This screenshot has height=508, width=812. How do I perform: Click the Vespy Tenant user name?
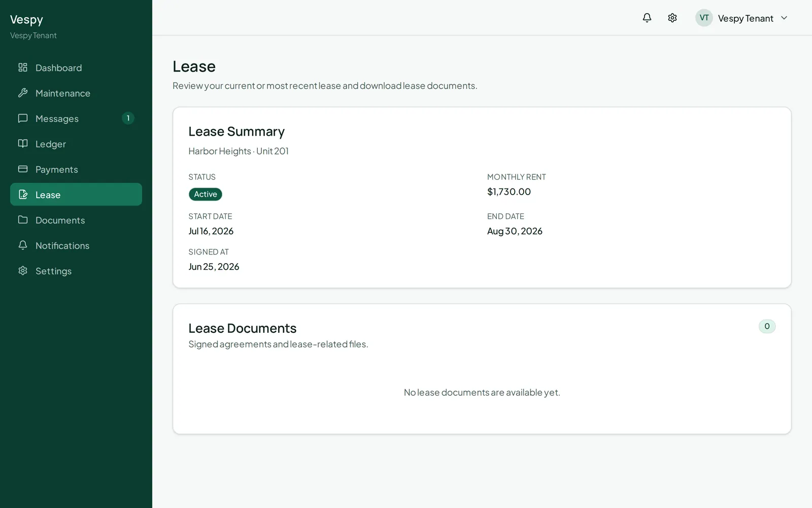[x=746, y=18]
